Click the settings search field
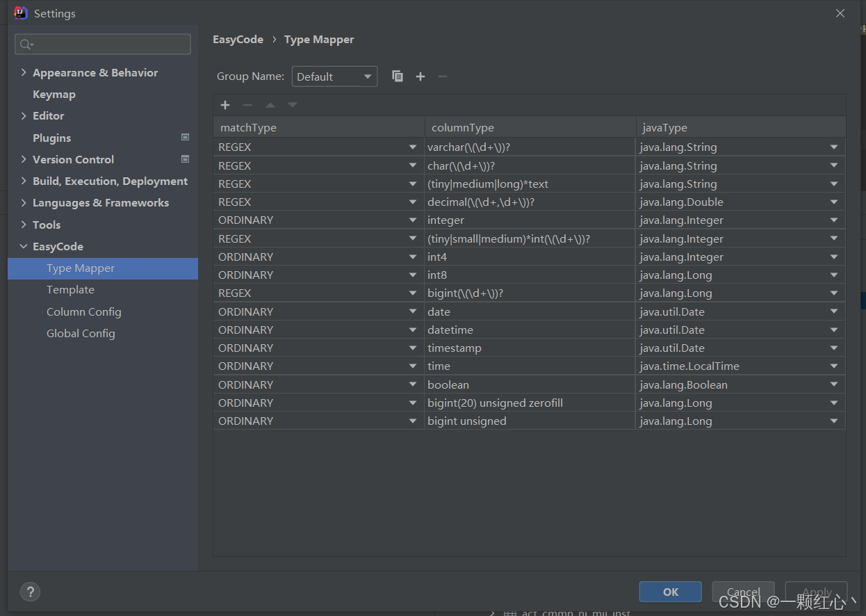This screenshot has width=866, height=616. coord(103,44)
